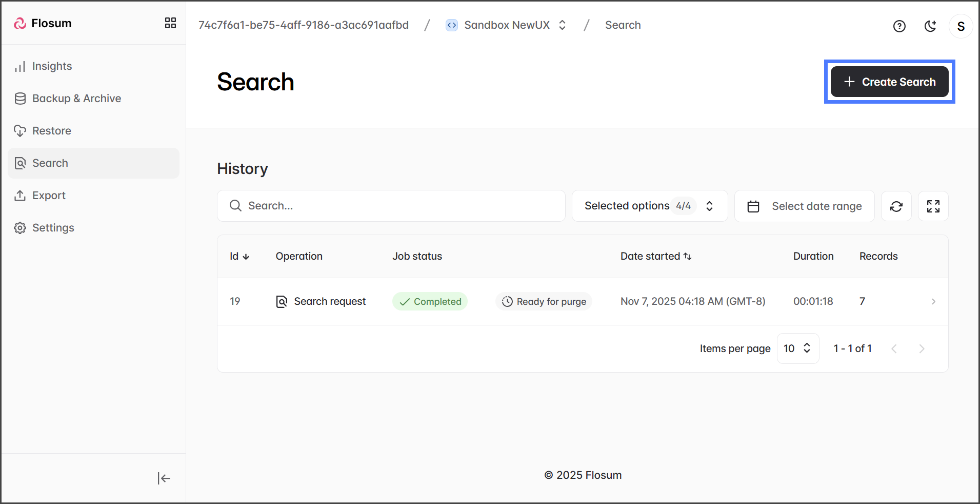Collapse the sidebar panel
This screenshot has height=504, width=980.
coord(164,478)
